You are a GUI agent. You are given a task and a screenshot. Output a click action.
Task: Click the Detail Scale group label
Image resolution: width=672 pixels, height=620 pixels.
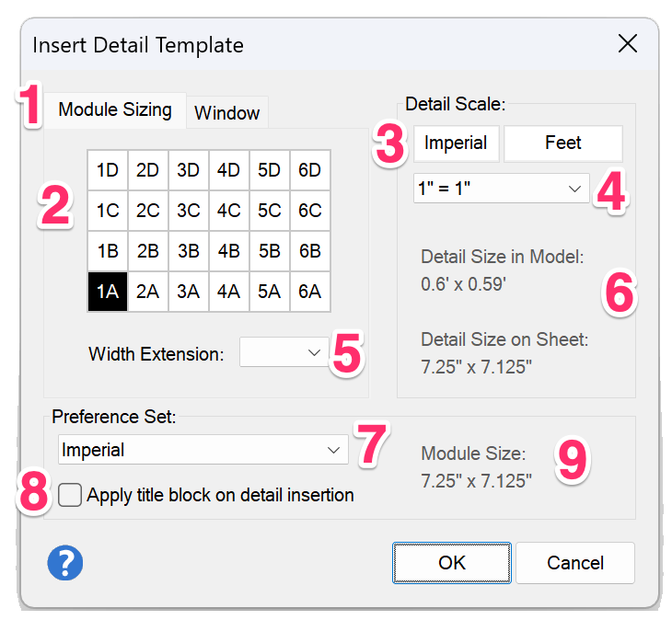tap(456, 104)
